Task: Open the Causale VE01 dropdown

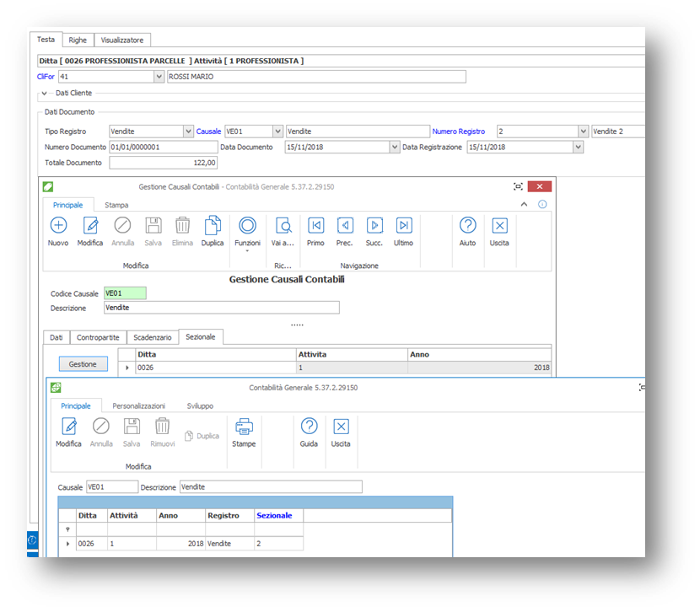Action: (277, 132)
